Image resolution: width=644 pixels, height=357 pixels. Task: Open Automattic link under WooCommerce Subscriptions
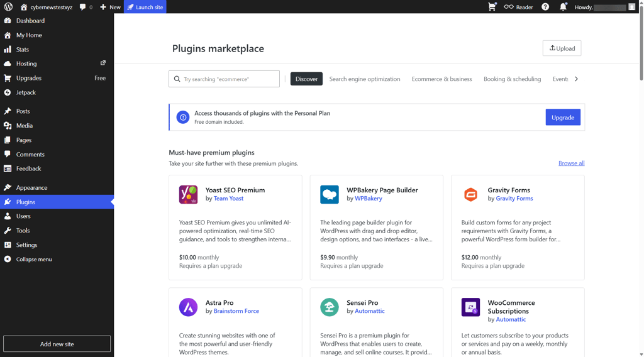[x=511, y=320]
